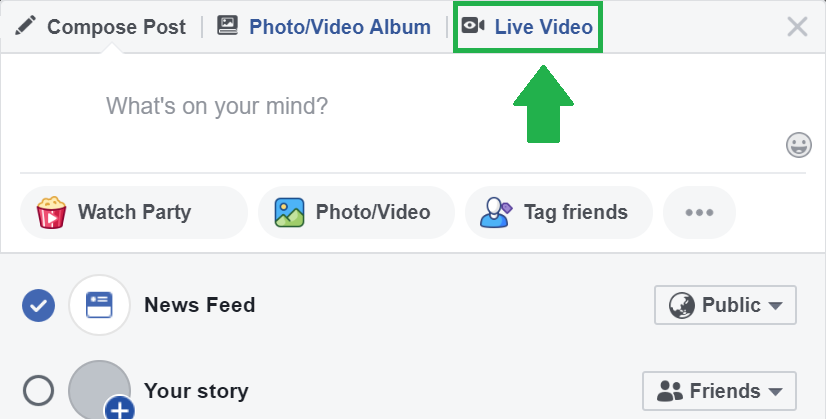
Task: Open the Friends audience dropdown
Action: point(719,391)
